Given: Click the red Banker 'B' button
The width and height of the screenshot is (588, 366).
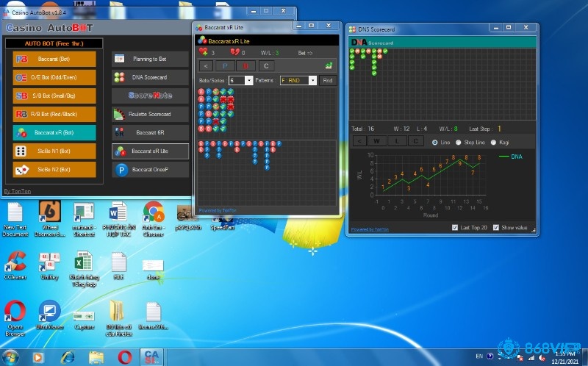Looking at the screenshot, I should 245,66.
